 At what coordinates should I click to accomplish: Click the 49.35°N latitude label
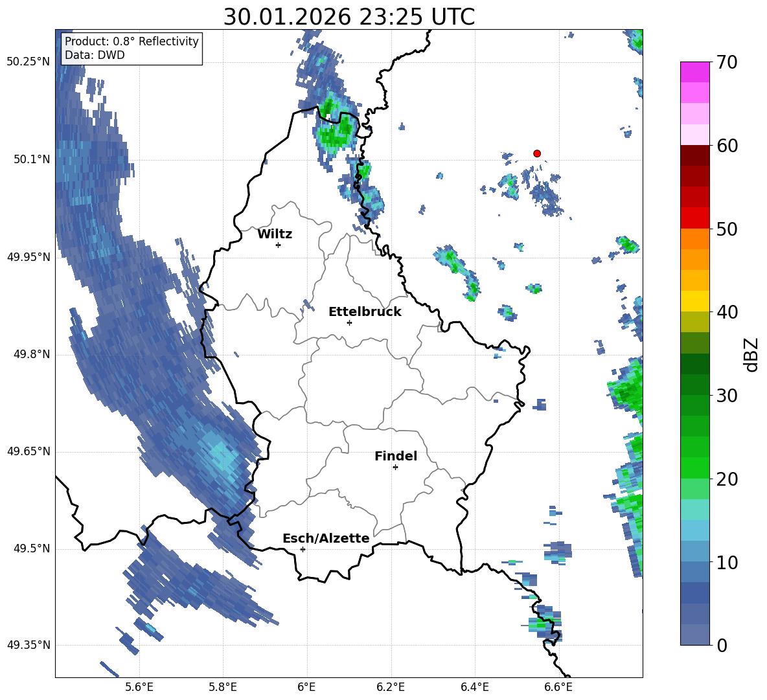(29, 645)
